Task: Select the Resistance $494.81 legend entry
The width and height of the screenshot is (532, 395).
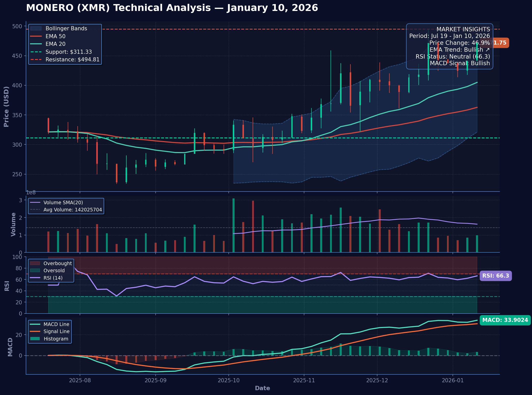Action: point(72,60)
